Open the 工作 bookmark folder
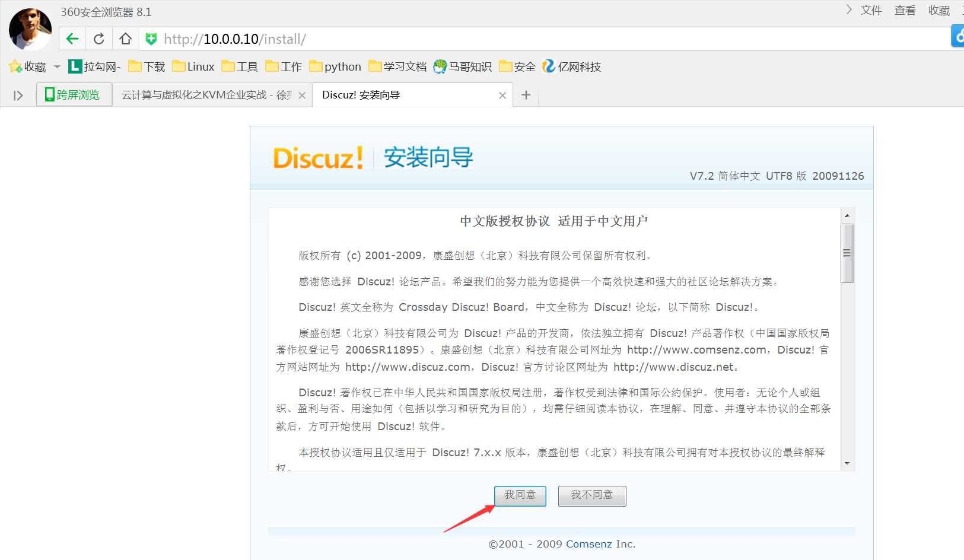964x560 pixels. [284, 66]
